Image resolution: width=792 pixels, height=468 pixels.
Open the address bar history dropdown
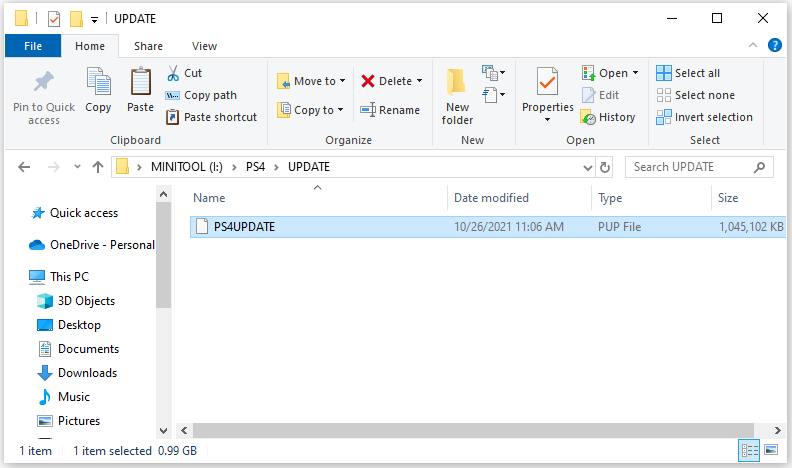[587, 168]
